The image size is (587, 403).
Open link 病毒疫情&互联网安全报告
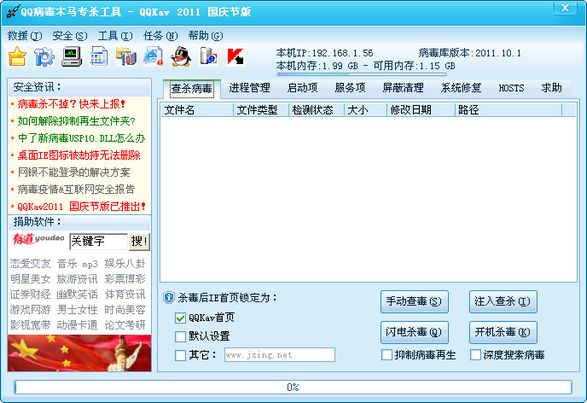[x=76, y=190]
